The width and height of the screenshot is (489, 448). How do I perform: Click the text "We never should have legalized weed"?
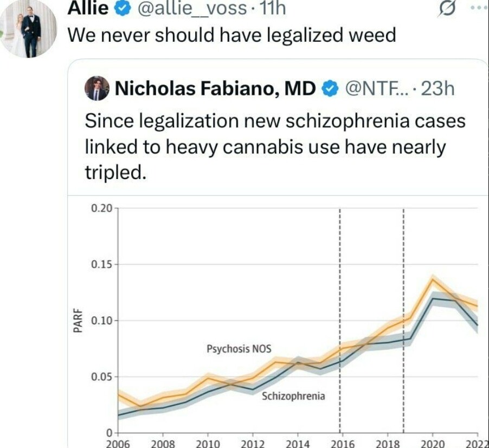pyautogui.click(x=230, y=36)
